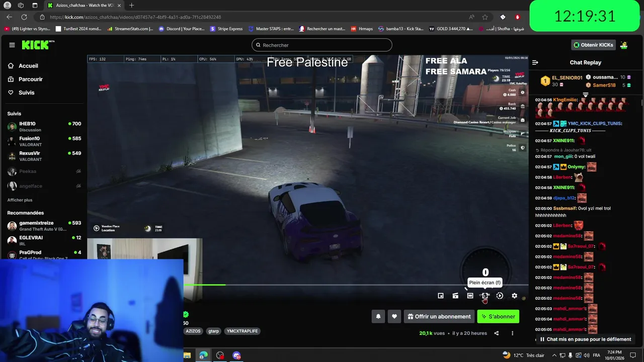The width and height of the screenshot is (644, 362).
Task: Open angelface offline channel
Action: tap(44, 186)
